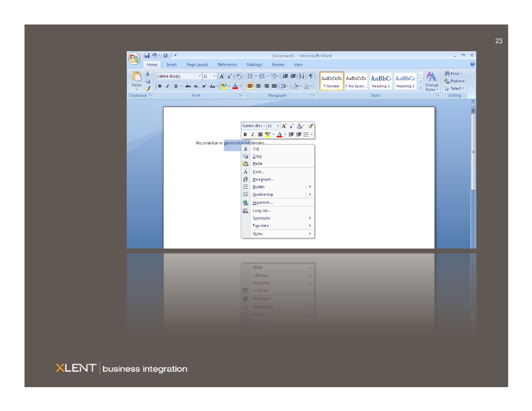Click Decrease Indent in Paragraph group
Viewport: 532px width, 411px height.
(x=285, y=76)
